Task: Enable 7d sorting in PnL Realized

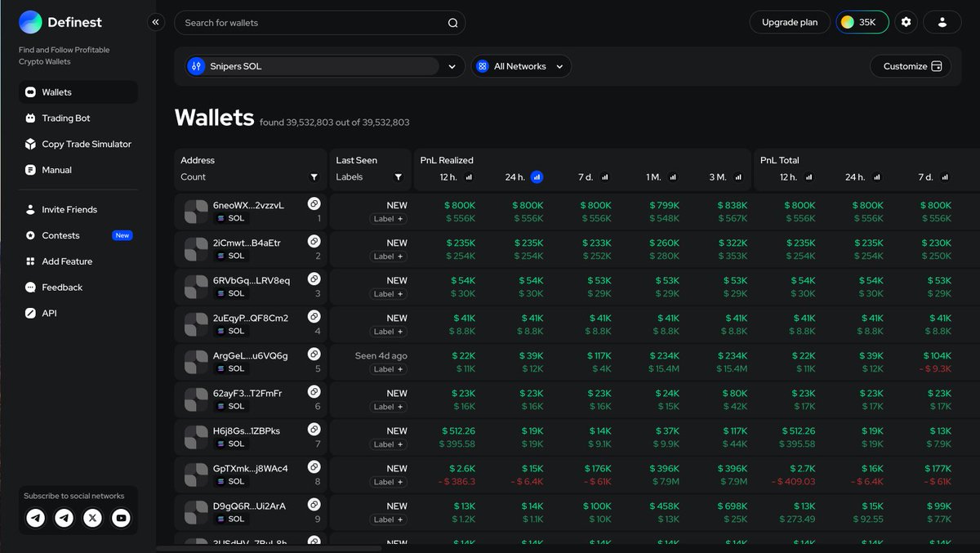Action: [x=605, y=176]
